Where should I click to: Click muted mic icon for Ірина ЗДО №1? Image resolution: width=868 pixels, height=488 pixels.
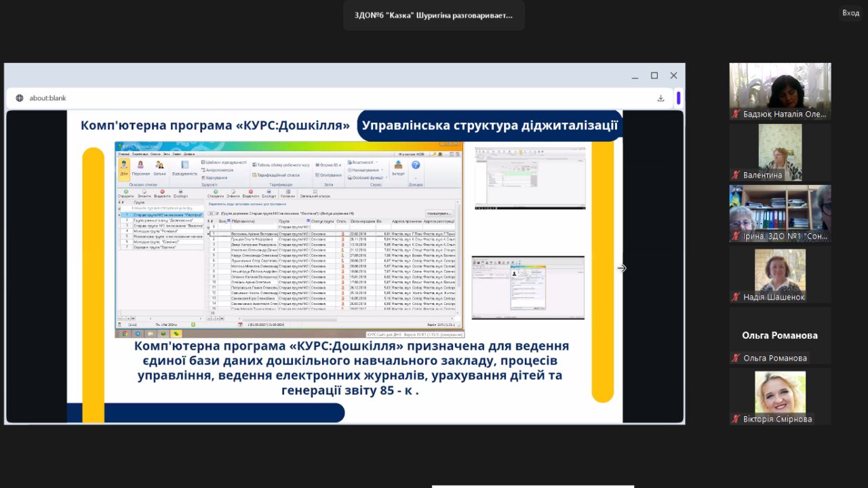point(735,236)
